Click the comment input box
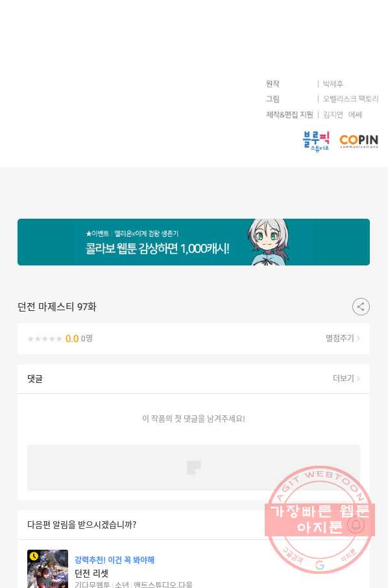Screen dimensions: 388x588 pos(193,468)
